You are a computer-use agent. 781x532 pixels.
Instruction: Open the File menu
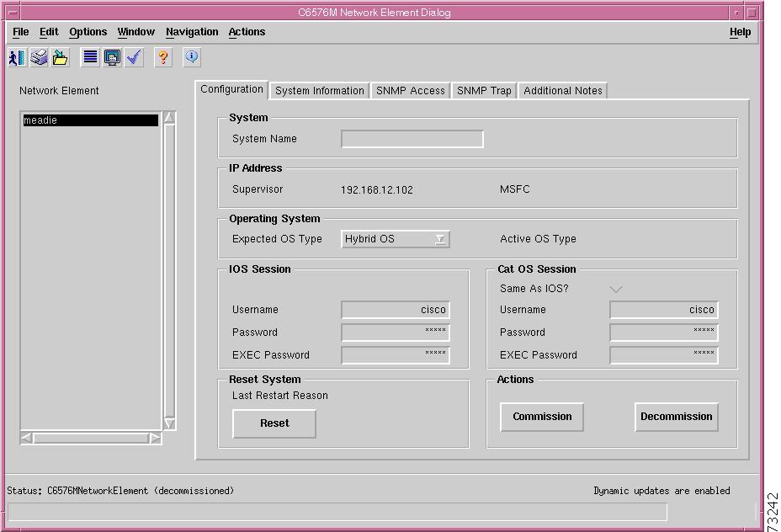20,32
